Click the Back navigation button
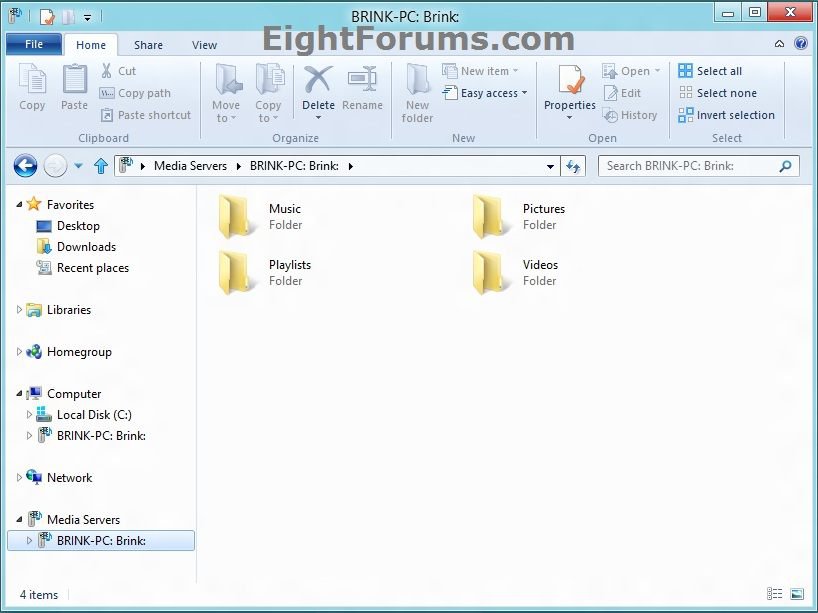 click(x=23, y=166)
